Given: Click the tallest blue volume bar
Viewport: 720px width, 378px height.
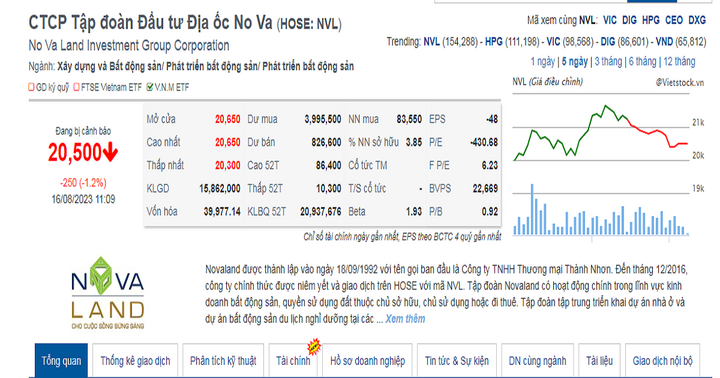Looking at the screenshot, I should (x=532, y=209).
